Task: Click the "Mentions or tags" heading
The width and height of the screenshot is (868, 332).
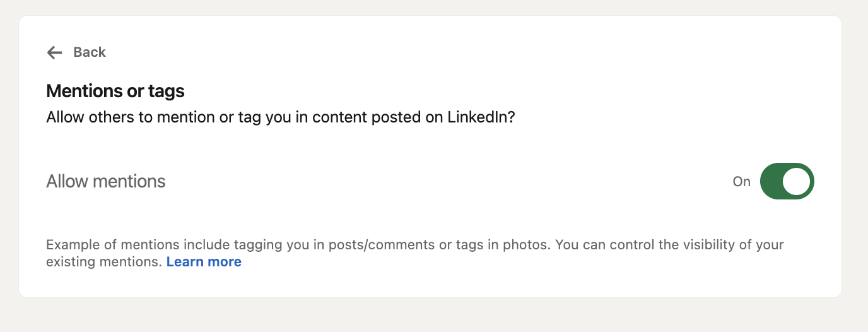Action: pyautogui.click(x=115, y=92)
